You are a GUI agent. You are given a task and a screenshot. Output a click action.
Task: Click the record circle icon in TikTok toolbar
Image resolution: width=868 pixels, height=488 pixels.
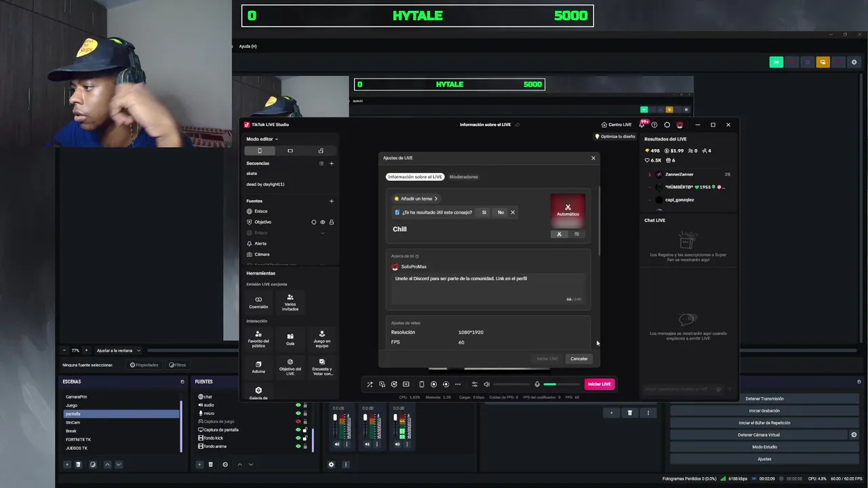point(434,384)
